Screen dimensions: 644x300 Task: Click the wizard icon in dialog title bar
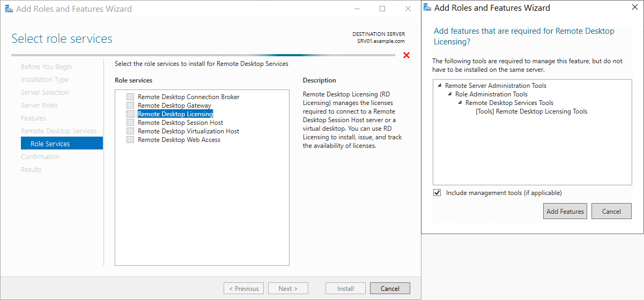(427, 7)
